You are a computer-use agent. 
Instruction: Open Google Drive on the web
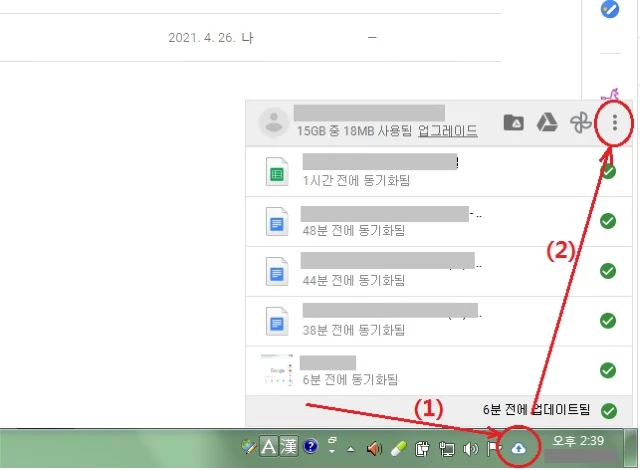coord(547,122)
